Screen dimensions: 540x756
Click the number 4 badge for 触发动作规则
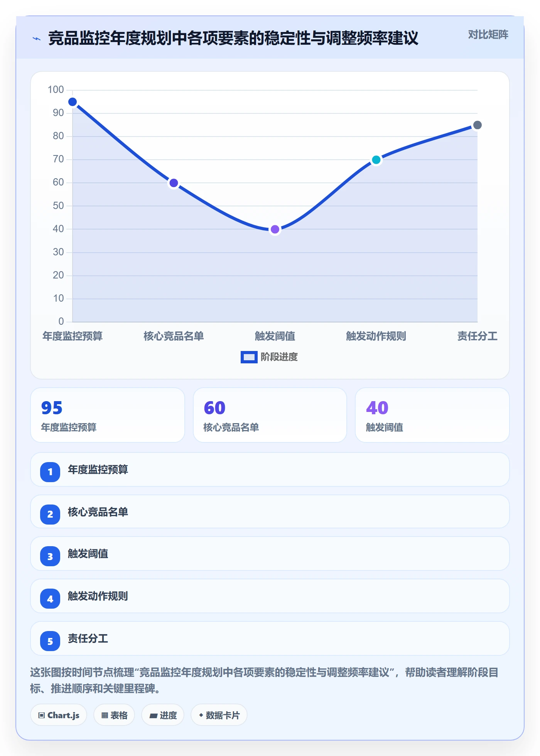coord(50,599)
